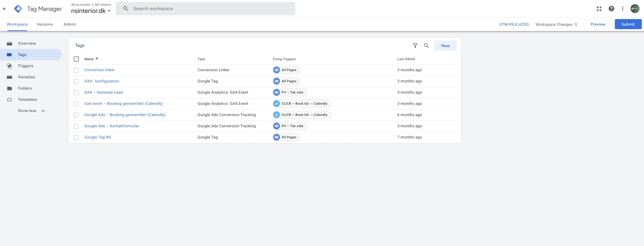This screenshot has height=246, width=644.
Task: Click the Templates sidebar icon
Action: [x=10, y=99]
